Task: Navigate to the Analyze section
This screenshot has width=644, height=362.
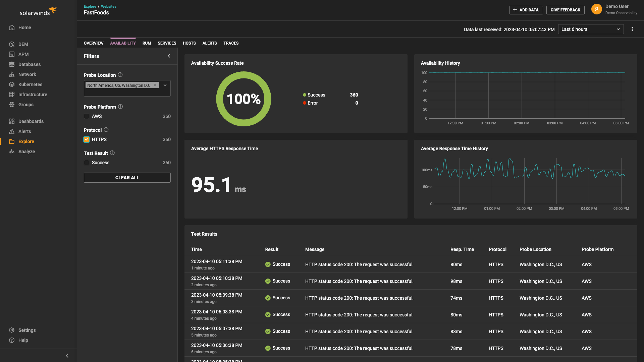Action: 26,152
